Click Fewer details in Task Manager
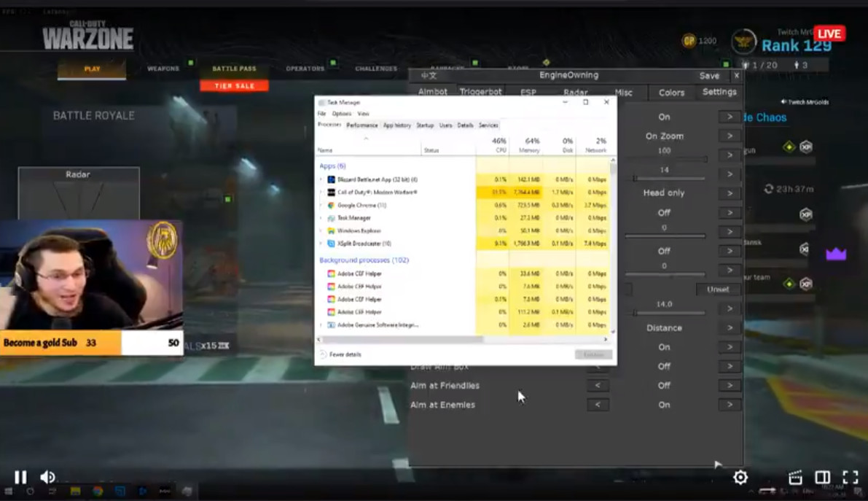This screenshot has height=501, width=868. [340, 354]
